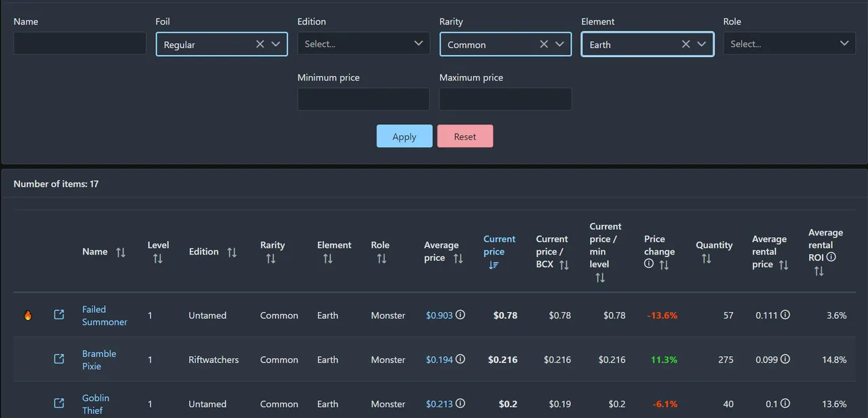
Task: Open Bramble Pixie external link icon
Action: (59, 359)
